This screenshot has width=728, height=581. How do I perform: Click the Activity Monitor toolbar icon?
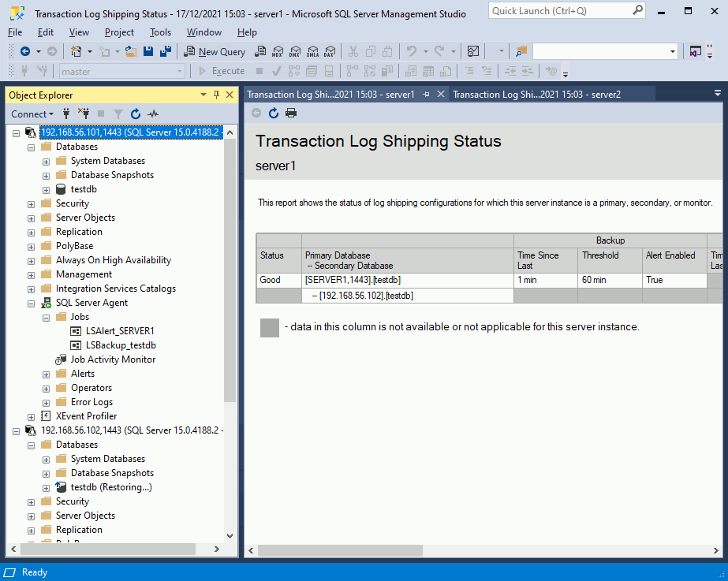(x=473, y=51)
